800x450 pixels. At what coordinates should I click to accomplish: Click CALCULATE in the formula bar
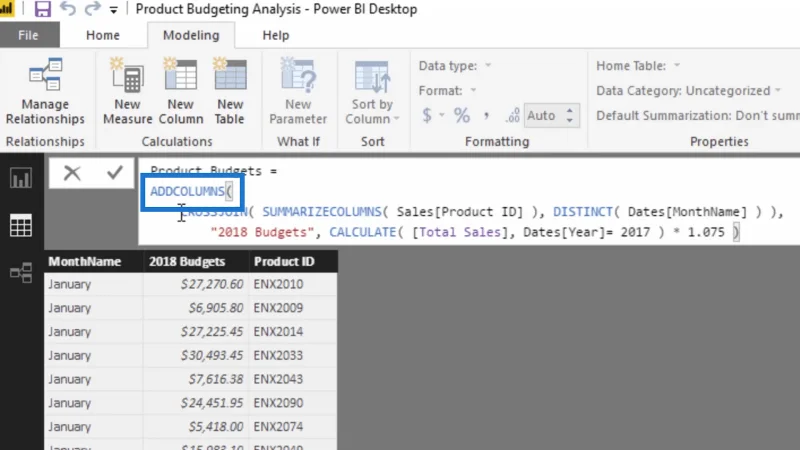(x=363, y=232)
